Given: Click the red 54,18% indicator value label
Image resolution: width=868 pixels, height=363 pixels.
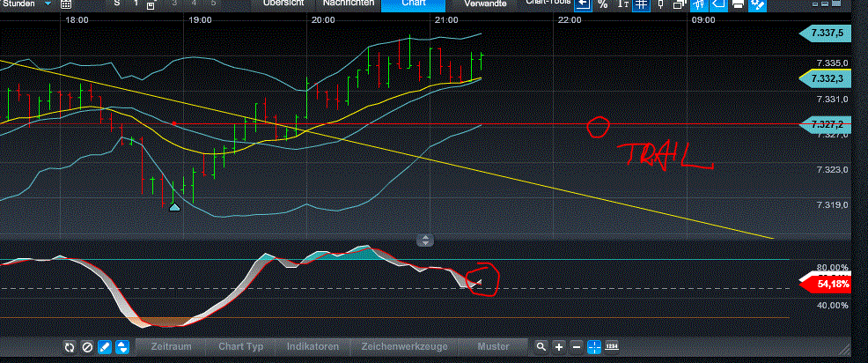Looking at the screenshot, I should click(x=826, y=285).
